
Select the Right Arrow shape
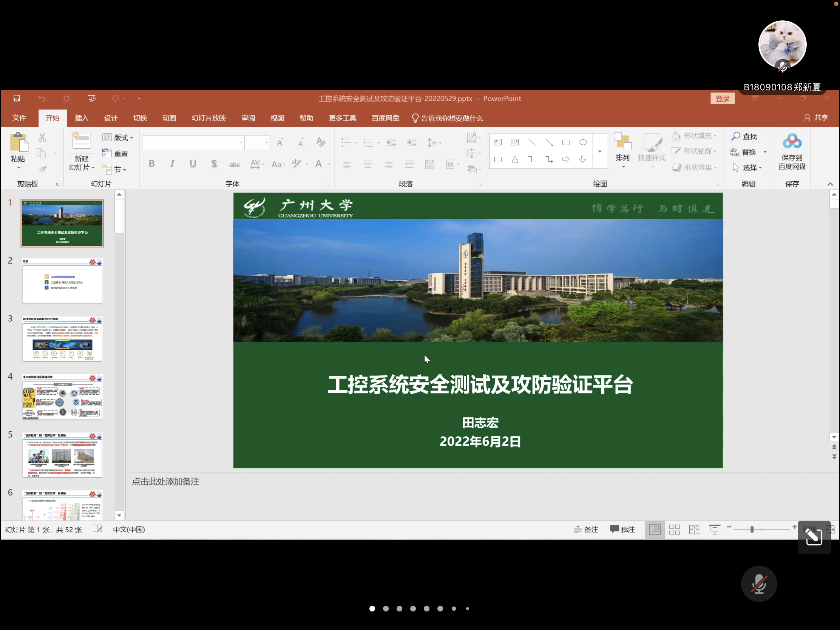[x=566, y=159]
